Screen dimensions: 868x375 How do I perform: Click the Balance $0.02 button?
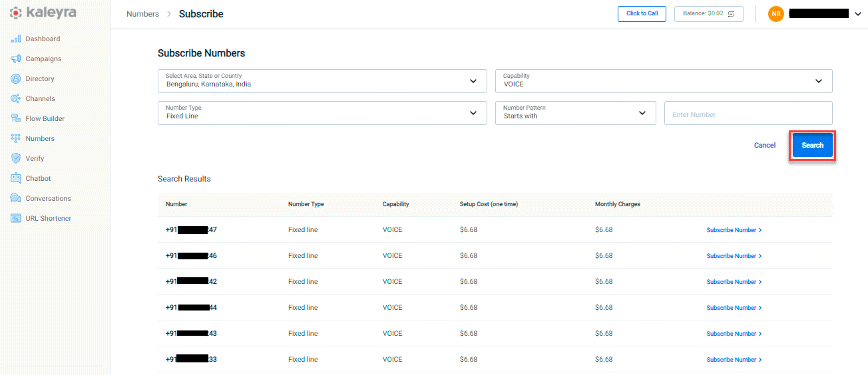click(x=709, y=13)
